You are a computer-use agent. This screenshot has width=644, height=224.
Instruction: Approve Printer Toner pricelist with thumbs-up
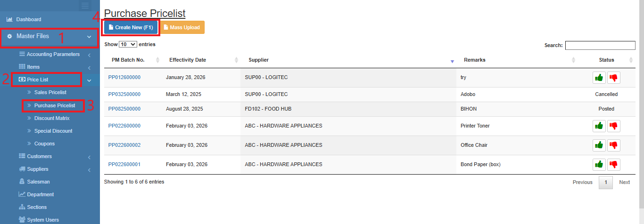tap(599, 126)
